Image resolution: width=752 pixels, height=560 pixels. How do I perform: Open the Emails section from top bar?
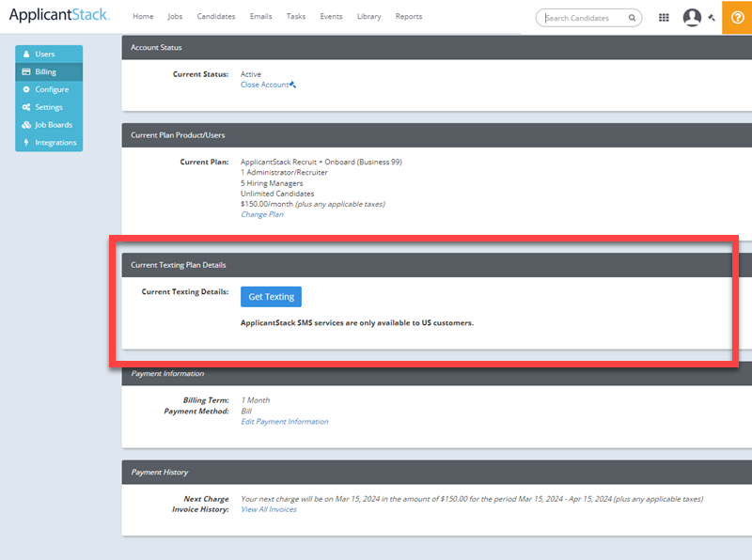pos(260,15)
